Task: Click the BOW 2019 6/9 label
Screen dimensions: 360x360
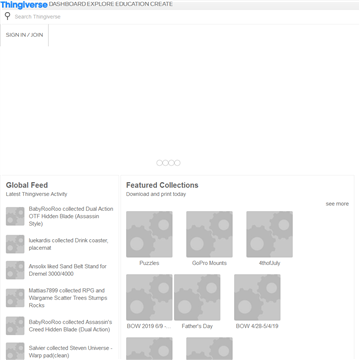Action: click(x=149, y=326)
